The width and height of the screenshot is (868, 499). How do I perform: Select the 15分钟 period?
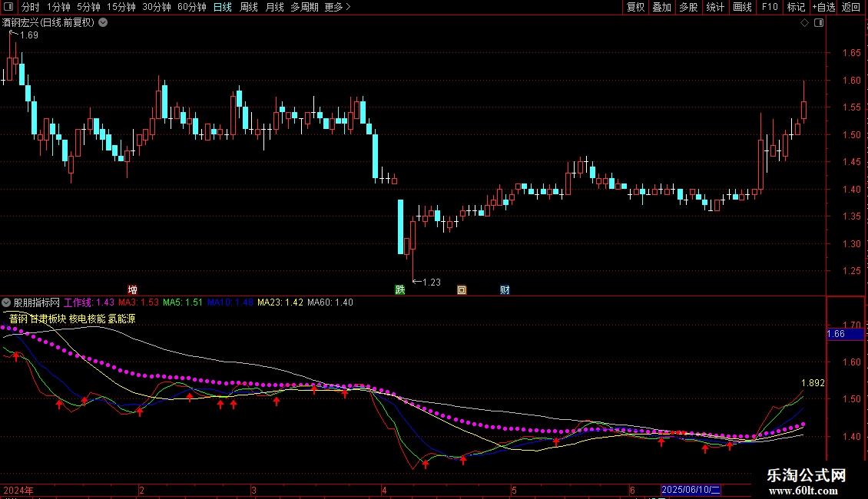(121, 7)
